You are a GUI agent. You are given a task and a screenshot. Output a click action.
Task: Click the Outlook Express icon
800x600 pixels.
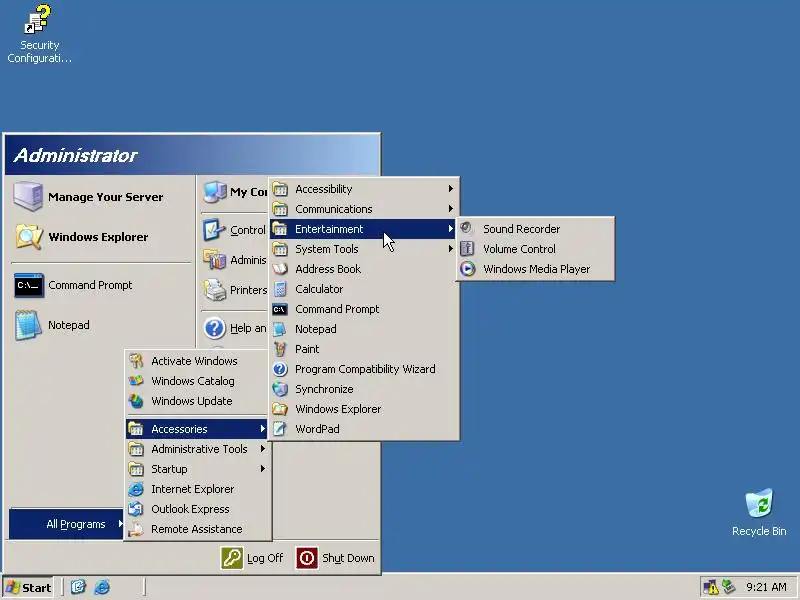click(x=136, y=509)
